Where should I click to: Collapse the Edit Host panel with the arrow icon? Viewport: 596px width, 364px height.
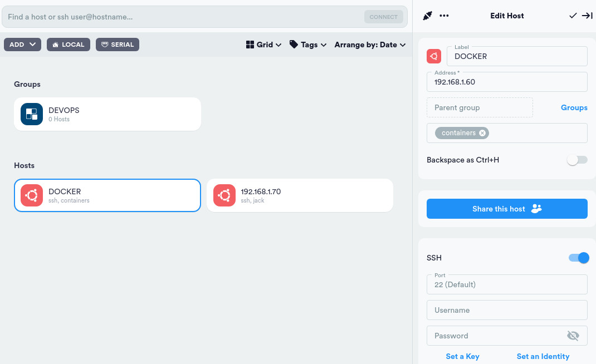(x=588, y=16)
